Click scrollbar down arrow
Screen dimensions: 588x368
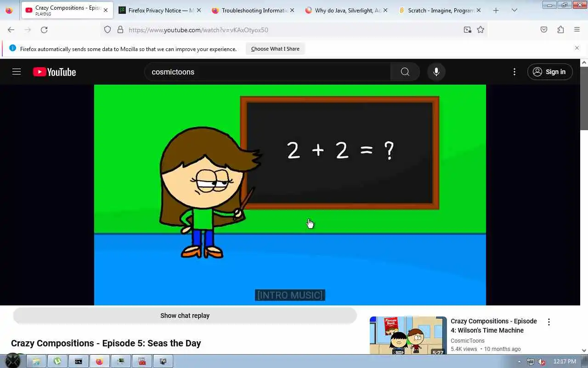point(584,351)
